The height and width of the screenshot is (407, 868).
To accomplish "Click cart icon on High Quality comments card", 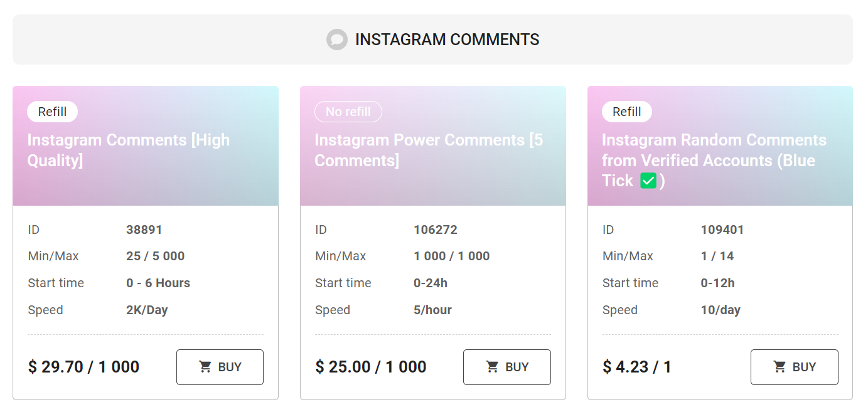I will [x=205, y=367].
